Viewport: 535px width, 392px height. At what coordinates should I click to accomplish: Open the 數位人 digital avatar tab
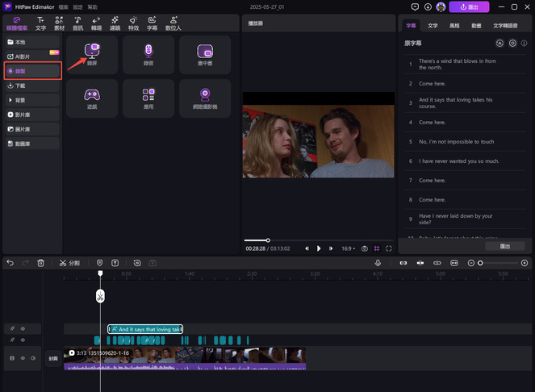[x=173, y=23]
